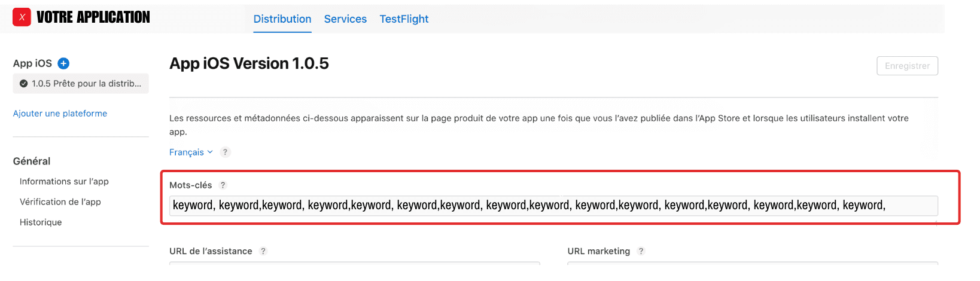Open Vérification de l'app section
The width and height of the screenshot is (980, 281).
(60, 202)
